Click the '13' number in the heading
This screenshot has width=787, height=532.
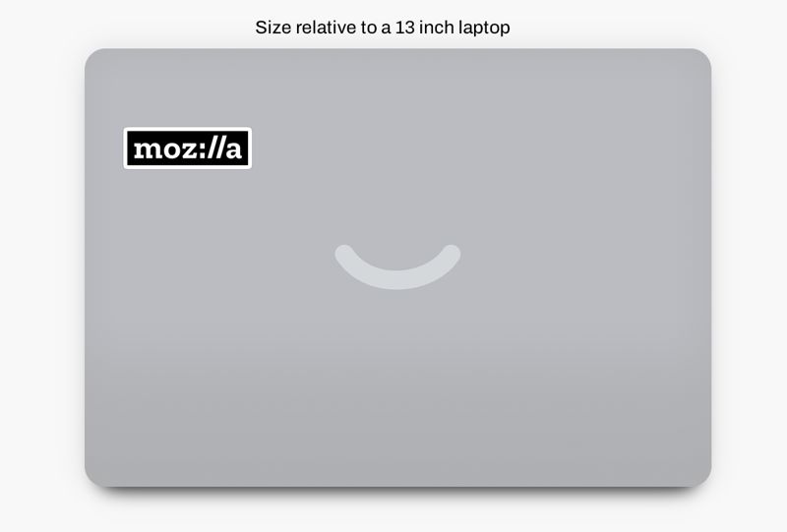tap(405, 28)
